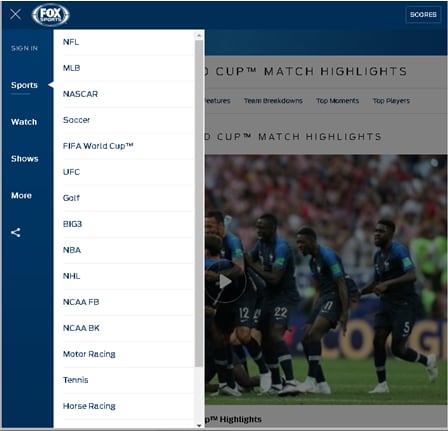Open the Shows section
The width and height of the screenshot is (448, 431).
click(x=25, y=159)
